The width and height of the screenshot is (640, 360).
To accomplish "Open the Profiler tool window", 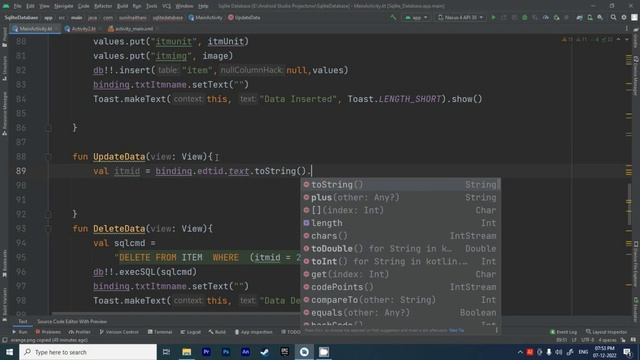I will coord(80,332).
